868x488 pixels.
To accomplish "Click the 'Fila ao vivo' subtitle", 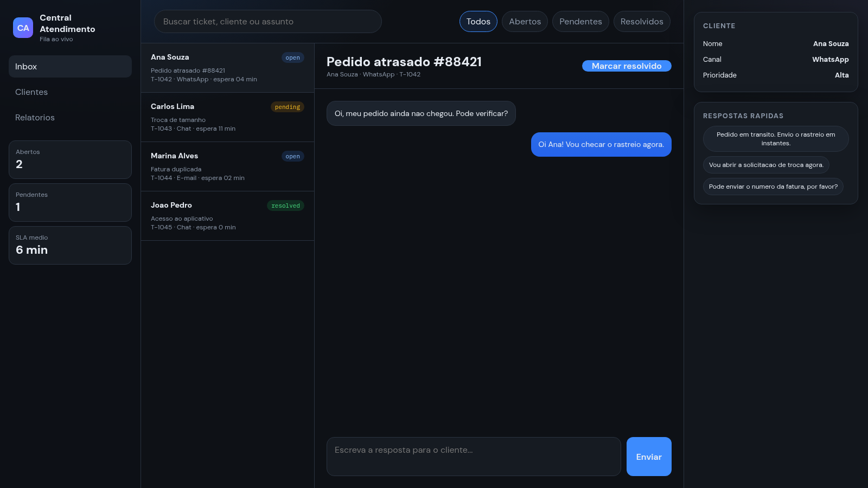I will coord(56,39).
